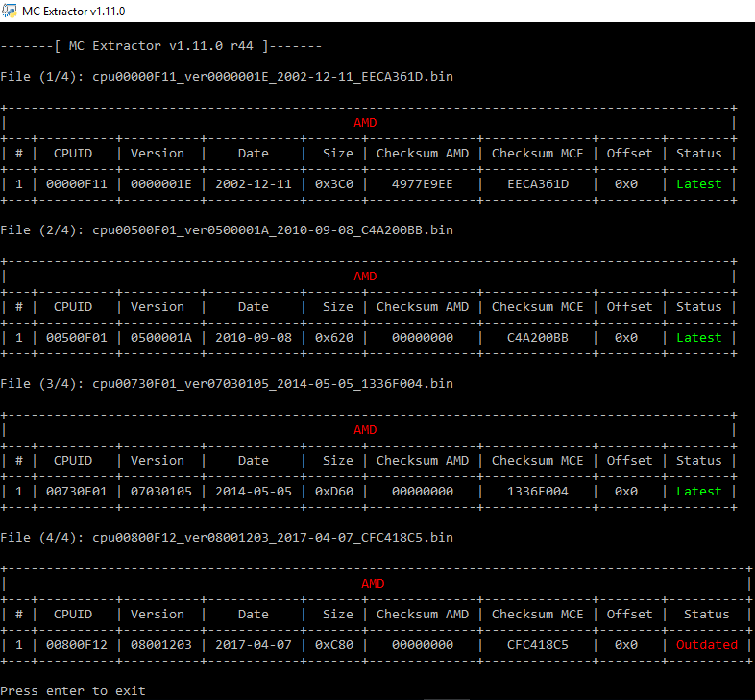
Task: Click the Press enter to exit prompt
Action: (x=73, y=691)
